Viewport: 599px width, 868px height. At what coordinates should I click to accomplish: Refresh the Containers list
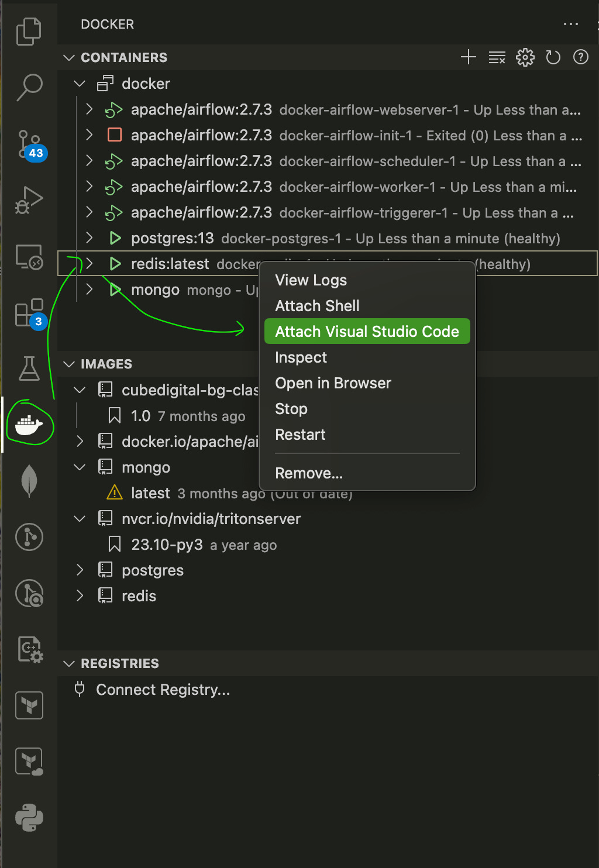553,57
